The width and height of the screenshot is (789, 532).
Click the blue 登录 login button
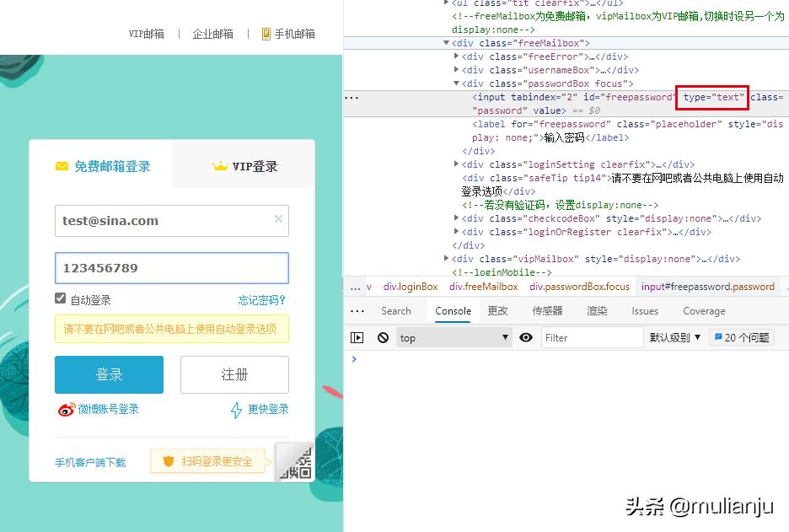110,373
